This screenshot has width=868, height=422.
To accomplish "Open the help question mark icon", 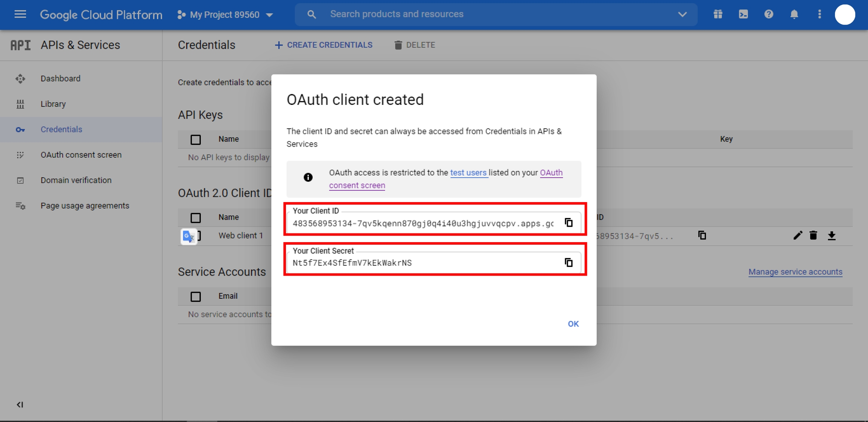I will [x=769, y=14].
